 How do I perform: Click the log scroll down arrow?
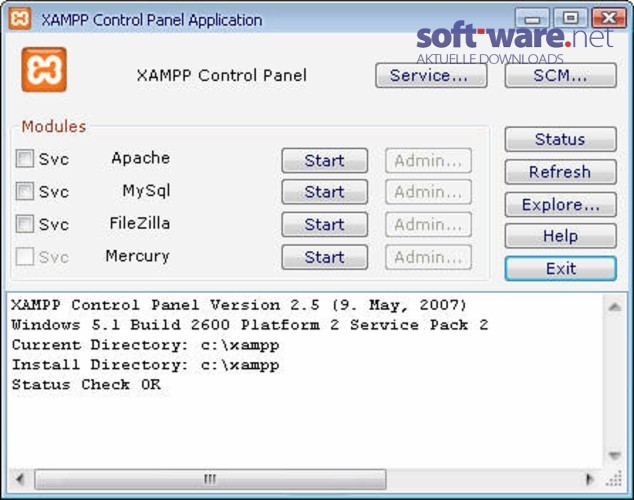[x=615, y=456]
